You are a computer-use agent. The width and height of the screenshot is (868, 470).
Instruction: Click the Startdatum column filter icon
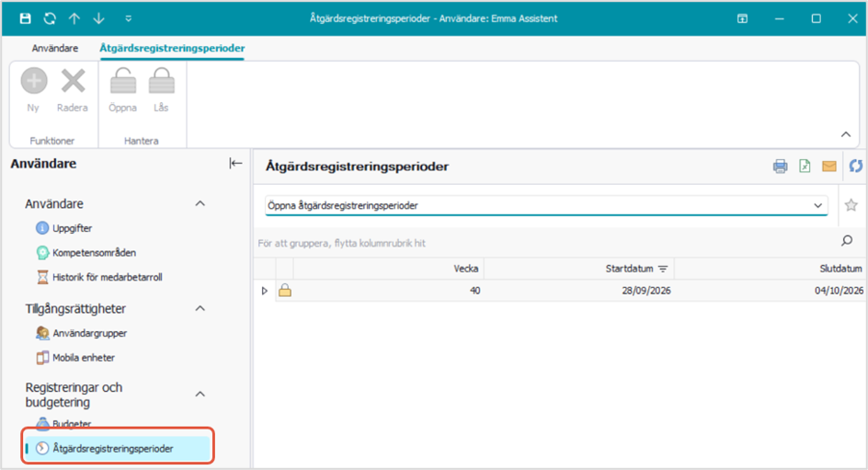[663, 269]
